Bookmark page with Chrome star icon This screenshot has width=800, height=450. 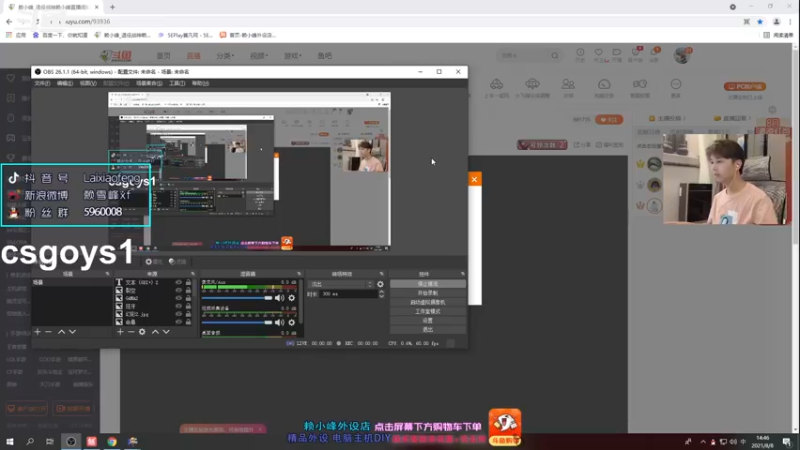(760, 21)
